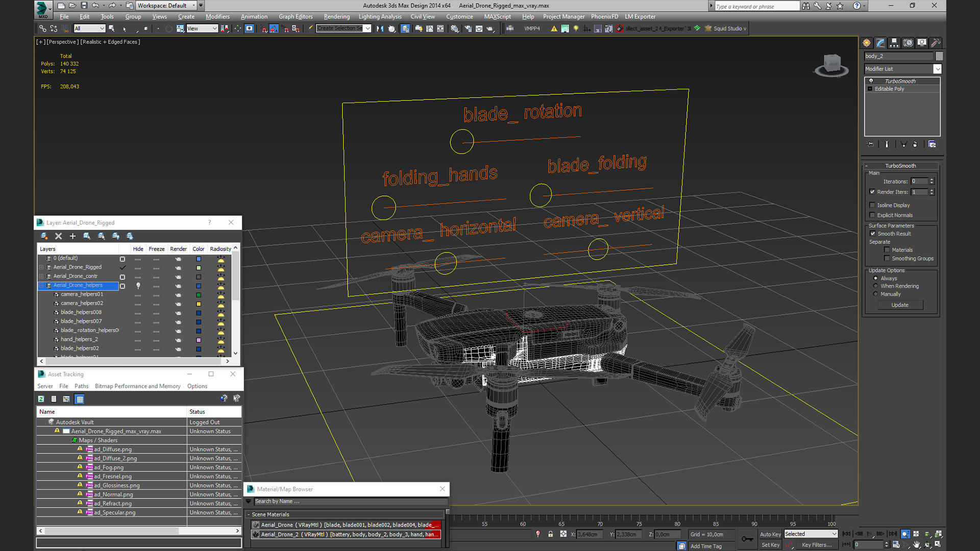
Task: Click the Auto Key button
Action: (x=770, y=534)
